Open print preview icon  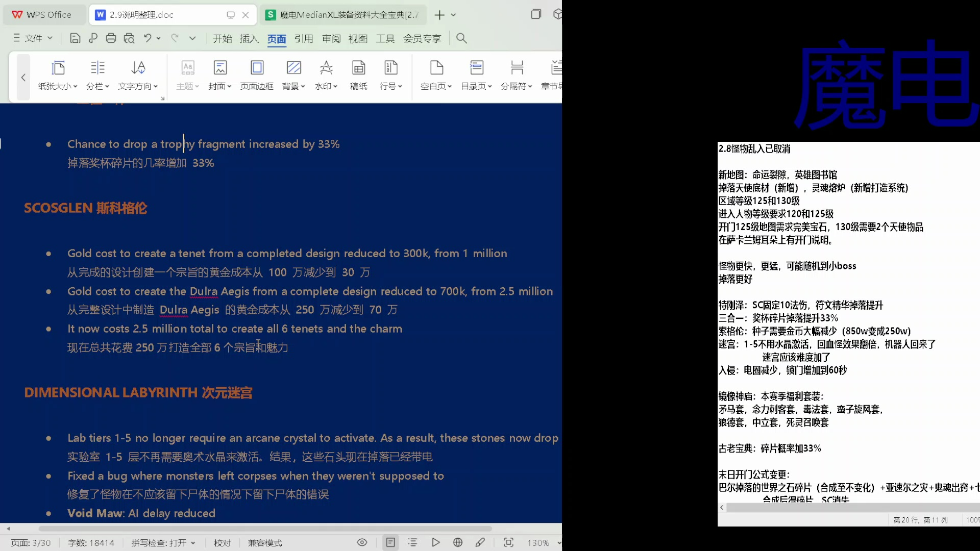129,38
